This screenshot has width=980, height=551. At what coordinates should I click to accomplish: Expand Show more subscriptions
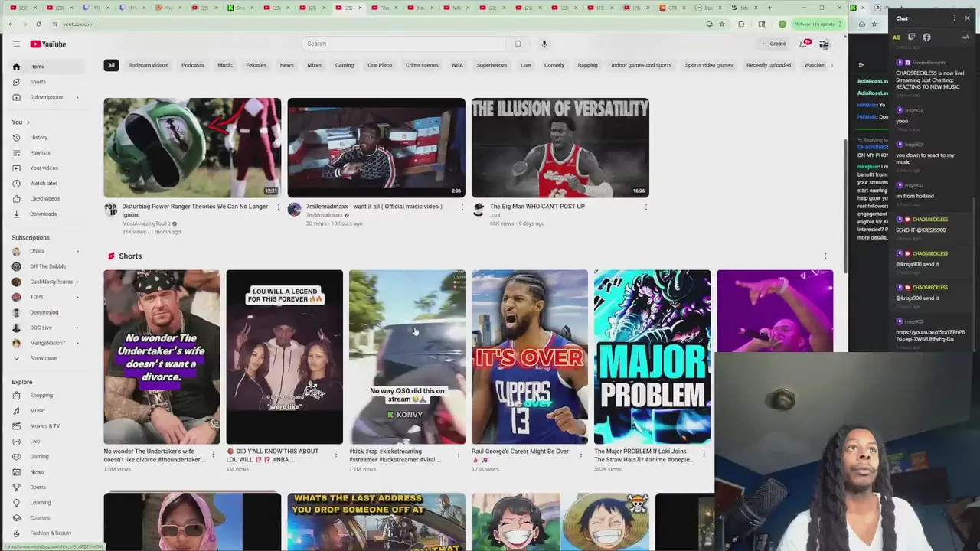pyautogui.click(x=48, y=358)
